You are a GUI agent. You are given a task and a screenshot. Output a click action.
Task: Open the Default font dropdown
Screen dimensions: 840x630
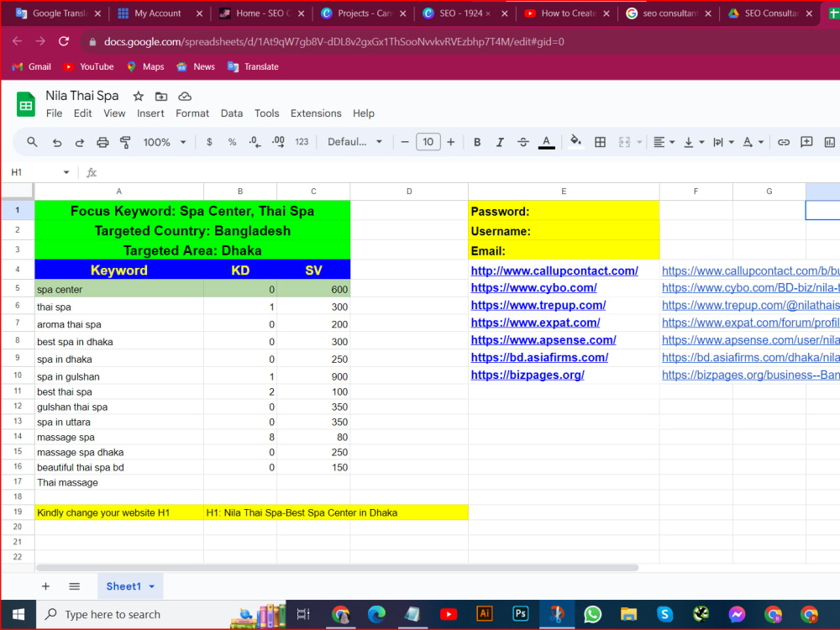[x=354, y=142]
